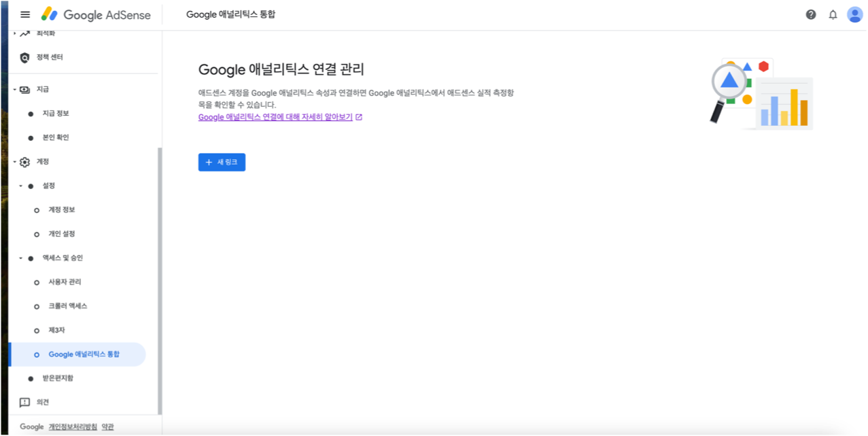Collapse the 액세스 및 승인 subsection arrow
868x436 pixels.
pos(21,258)
